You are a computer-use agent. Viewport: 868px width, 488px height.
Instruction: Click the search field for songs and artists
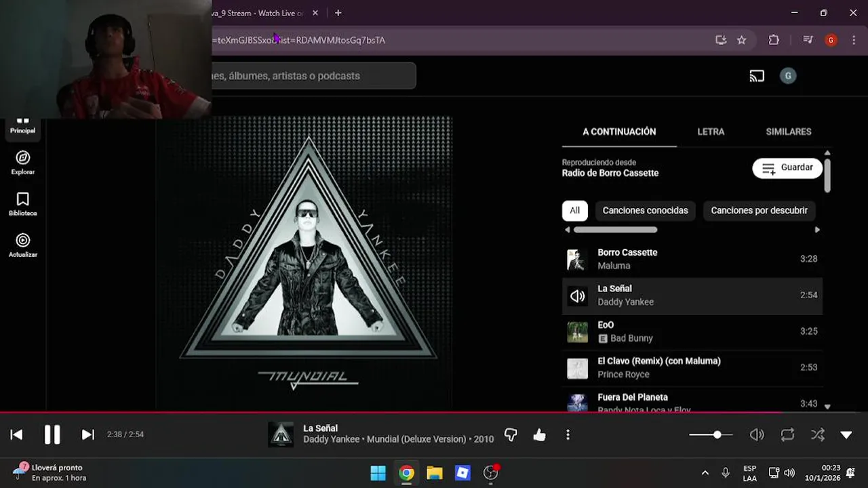pyautogui.click(x=313, y=76)
